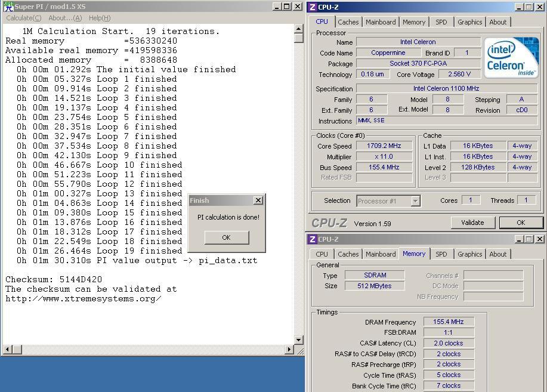
Task: Click the Instructions field MMX, SSE
Action: click(x=447, y=121)
